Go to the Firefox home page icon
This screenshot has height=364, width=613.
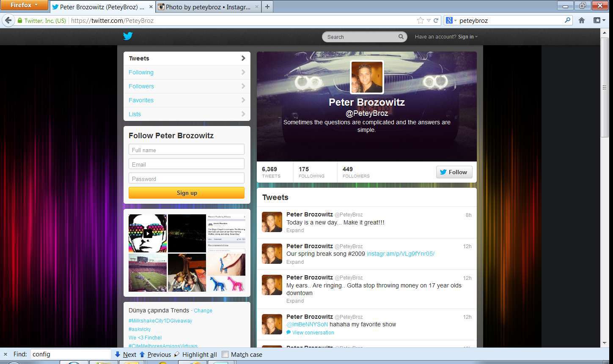[582, 20]
